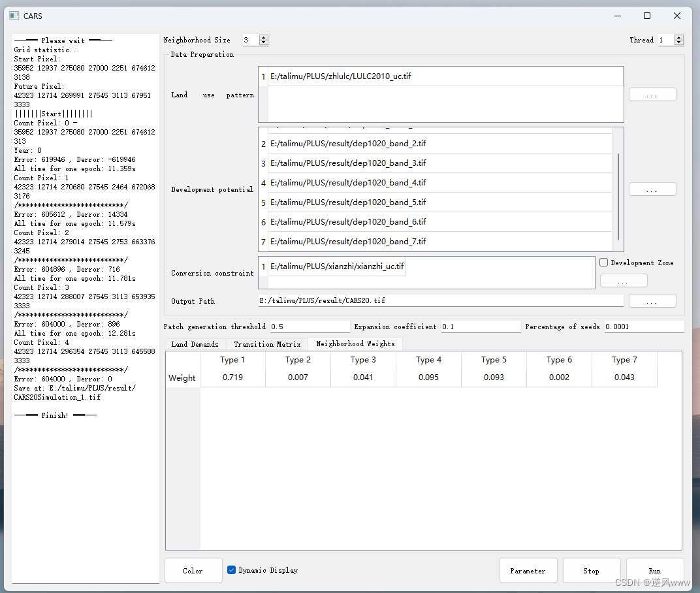Select dep1020_band_5.tif in development potential list

click(x=439, y=202)
